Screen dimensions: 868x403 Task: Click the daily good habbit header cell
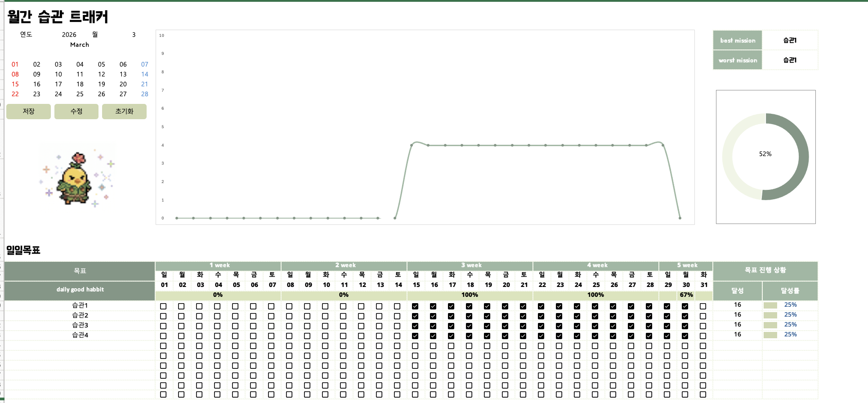80,290
